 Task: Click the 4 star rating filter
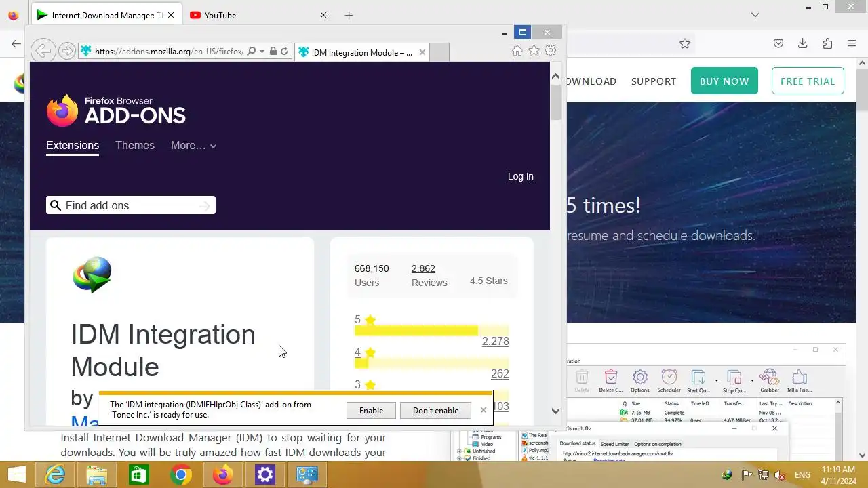[x=365, y=352]
